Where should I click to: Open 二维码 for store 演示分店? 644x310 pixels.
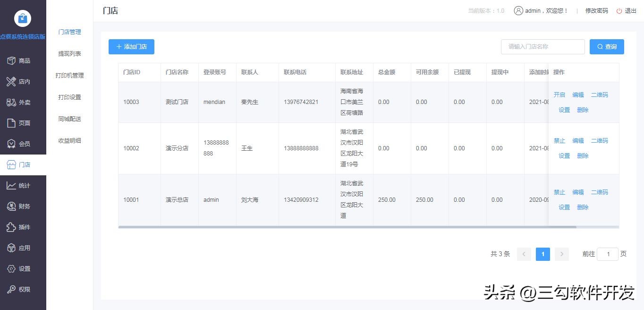point(600,140)
